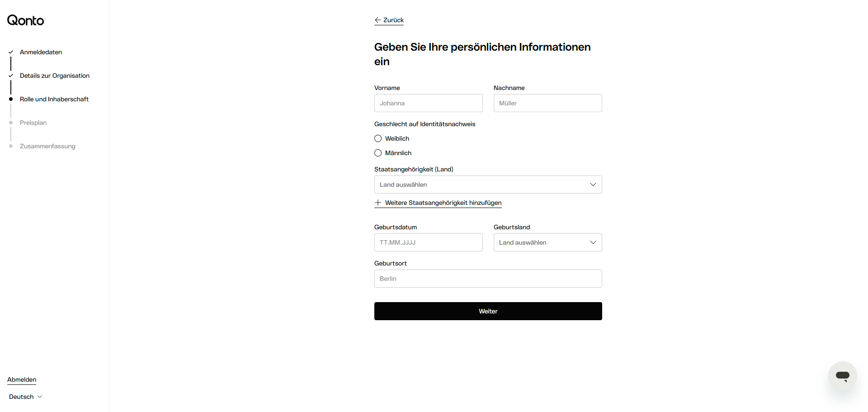
Task: Click the Abmelden link
Action: tap(22, 379)
